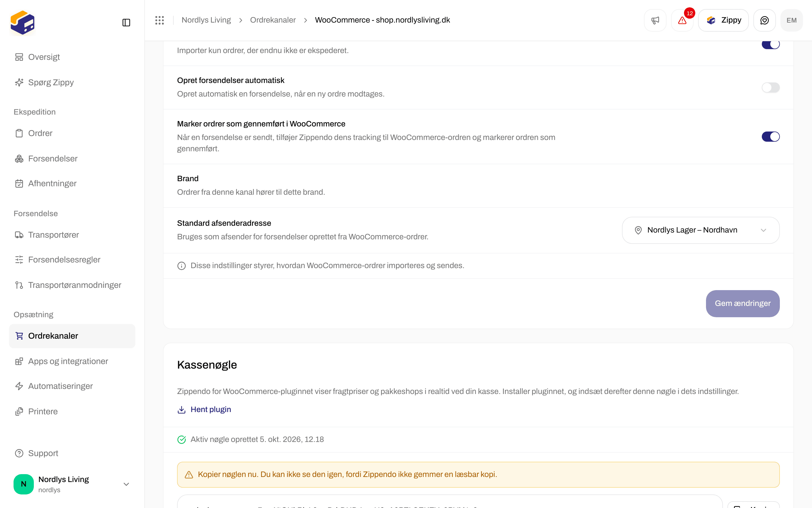Click the warning icon in the Kopier nøglen banner
Screen dimensions: 812x508
click(189, 474)
